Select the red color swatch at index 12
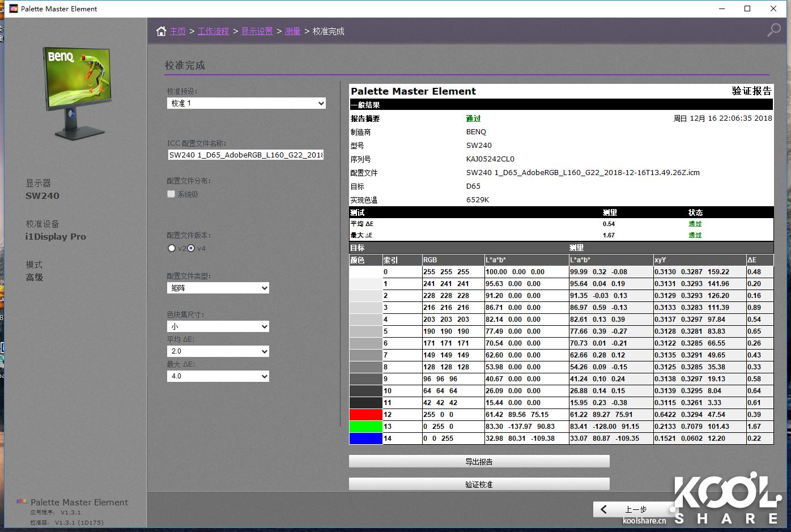This screenshot has width=791, height=532. coord(365,414)
